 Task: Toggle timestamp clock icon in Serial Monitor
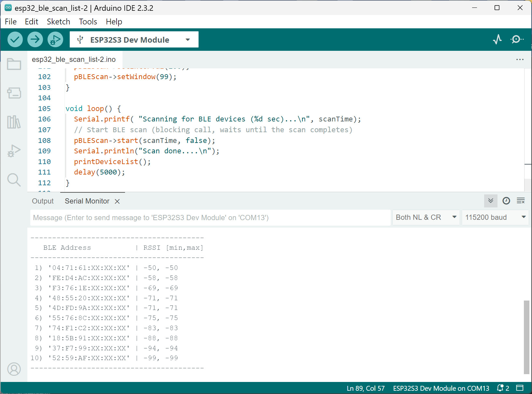coord(506,201)
